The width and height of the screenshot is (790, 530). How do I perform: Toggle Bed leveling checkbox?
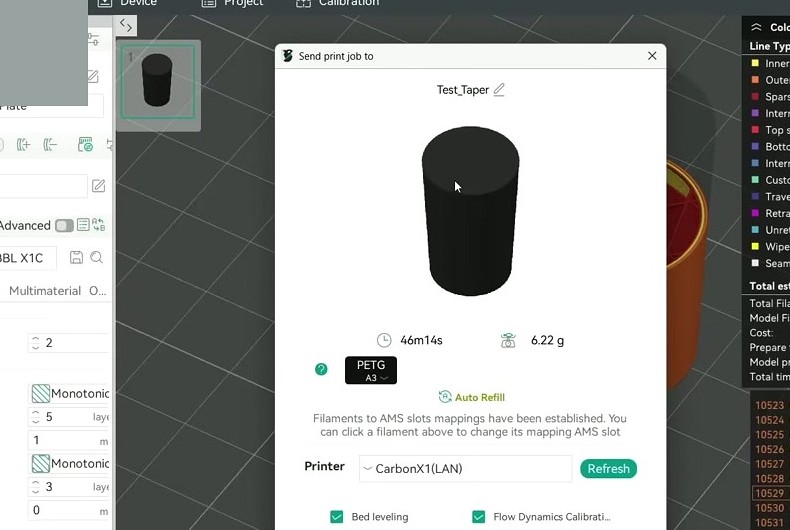337,517
